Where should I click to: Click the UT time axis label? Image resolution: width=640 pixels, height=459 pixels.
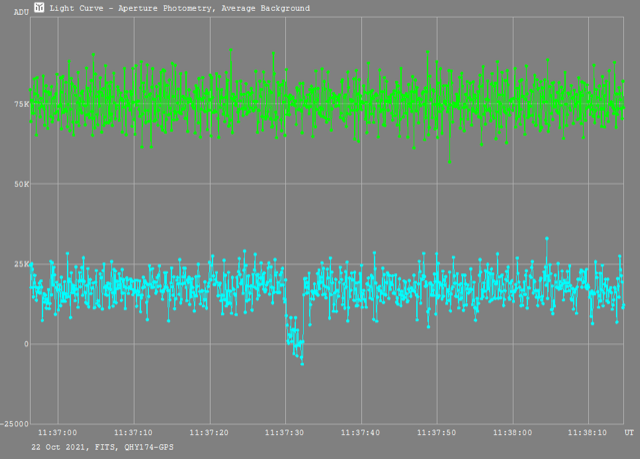[629, 432]
